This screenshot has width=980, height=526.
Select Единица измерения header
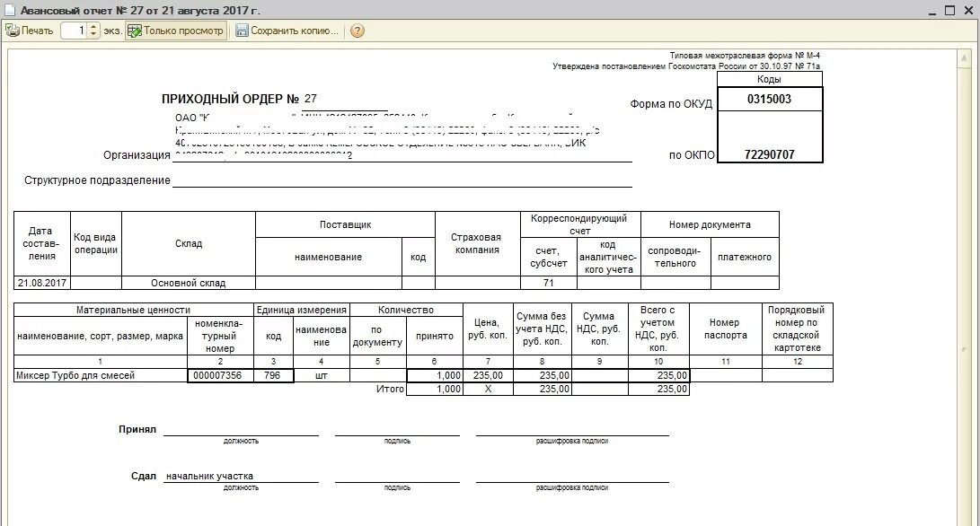point(301,310)
